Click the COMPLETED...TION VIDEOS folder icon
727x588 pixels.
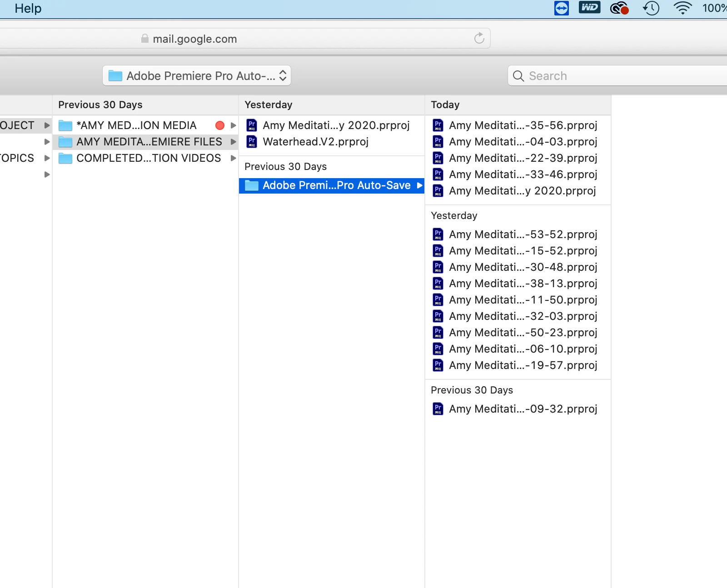pyautogui.click(x=65, y=158)
